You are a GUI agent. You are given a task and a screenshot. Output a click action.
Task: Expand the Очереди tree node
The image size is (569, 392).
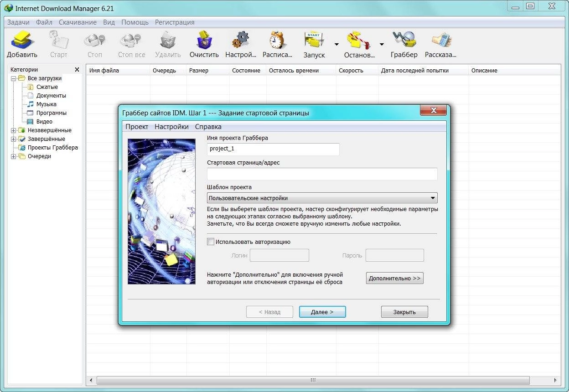pos(14,156)
